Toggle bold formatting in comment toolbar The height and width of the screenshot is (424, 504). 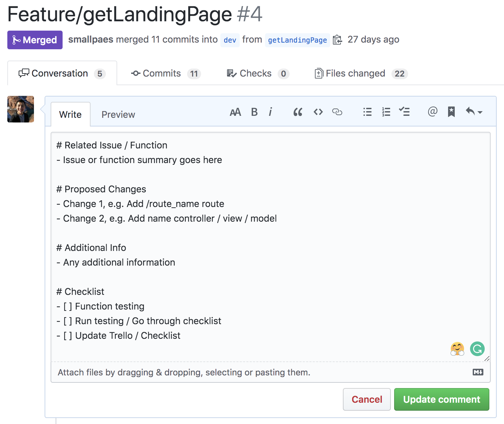pos(254,112)
